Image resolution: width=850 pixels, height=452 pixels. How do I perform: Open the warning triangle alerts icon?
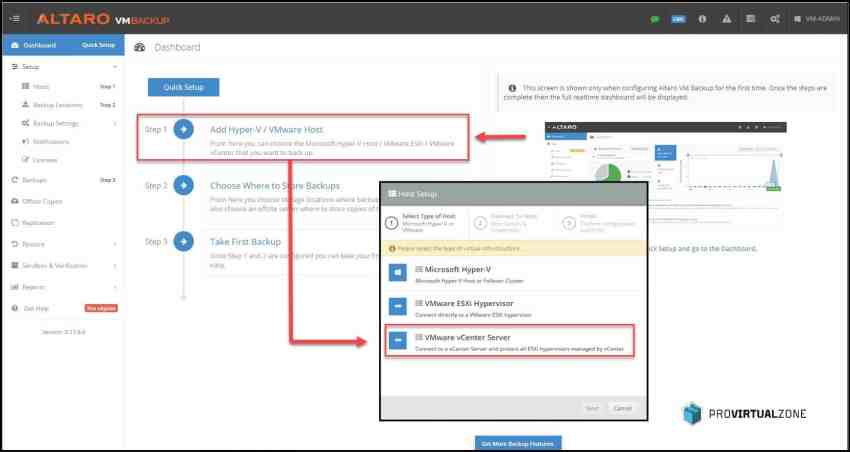pyautogui.click(x=726, y=19)
